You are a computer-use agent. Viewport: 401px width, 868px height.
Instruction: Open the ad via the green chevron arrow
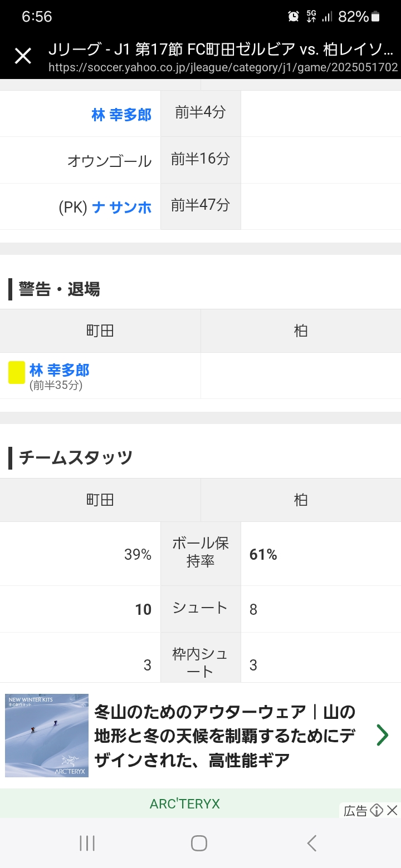(382, 735)
